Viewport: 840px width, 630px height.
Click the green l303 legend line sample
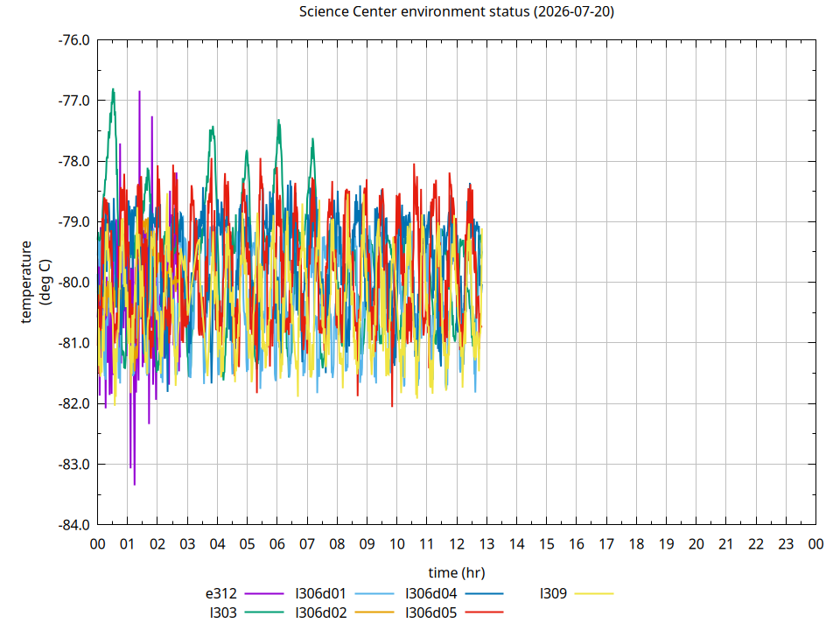264,612
